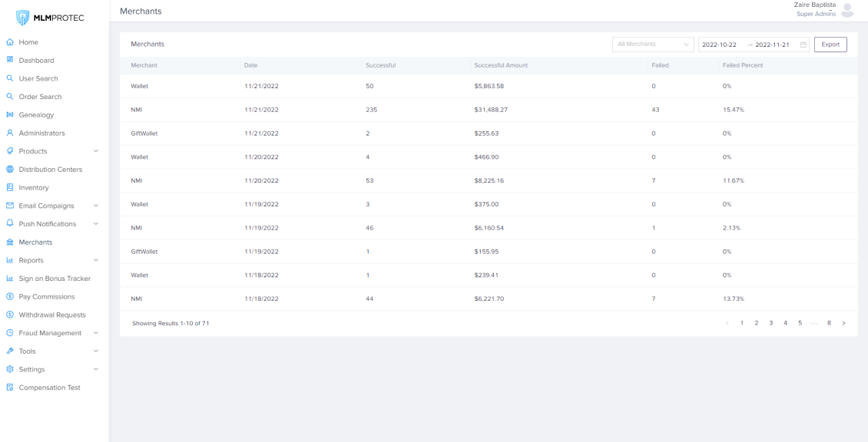The image size is (868, 442).
Task: Click the Compensation Test icon
Action: click(10, 388)
